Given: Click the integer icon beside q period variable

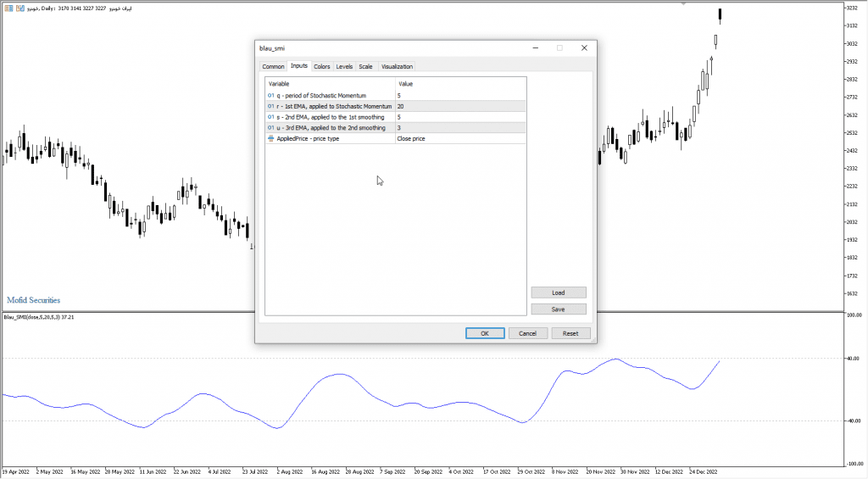Looking at the screenshot, I should point(271,96).
